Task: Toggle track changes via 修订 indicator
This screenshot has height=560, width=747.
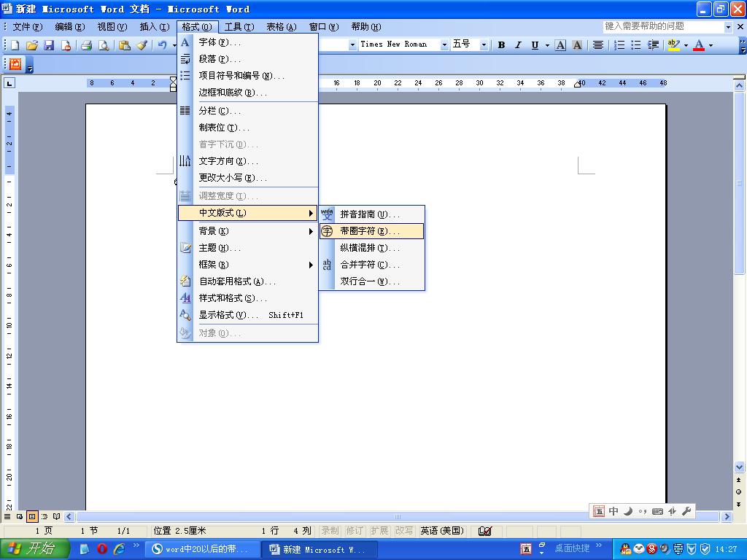Action: pos(355,531)
